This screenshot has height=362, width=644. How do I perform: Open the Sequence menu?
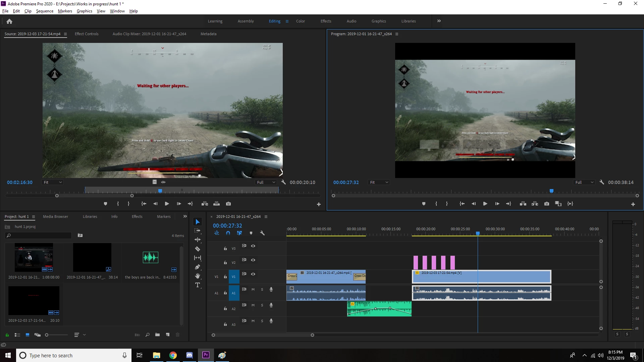pos(45,11)
